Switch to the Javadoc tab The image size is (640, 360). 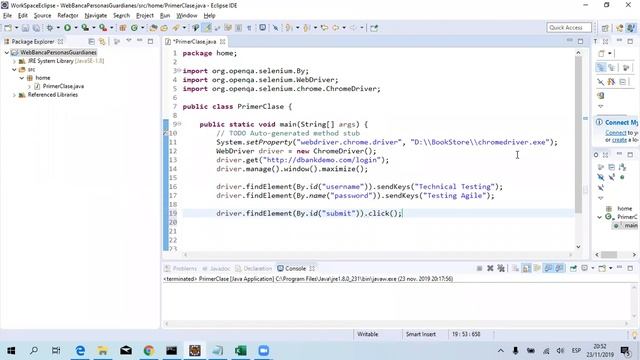click(x=216, y=268)
